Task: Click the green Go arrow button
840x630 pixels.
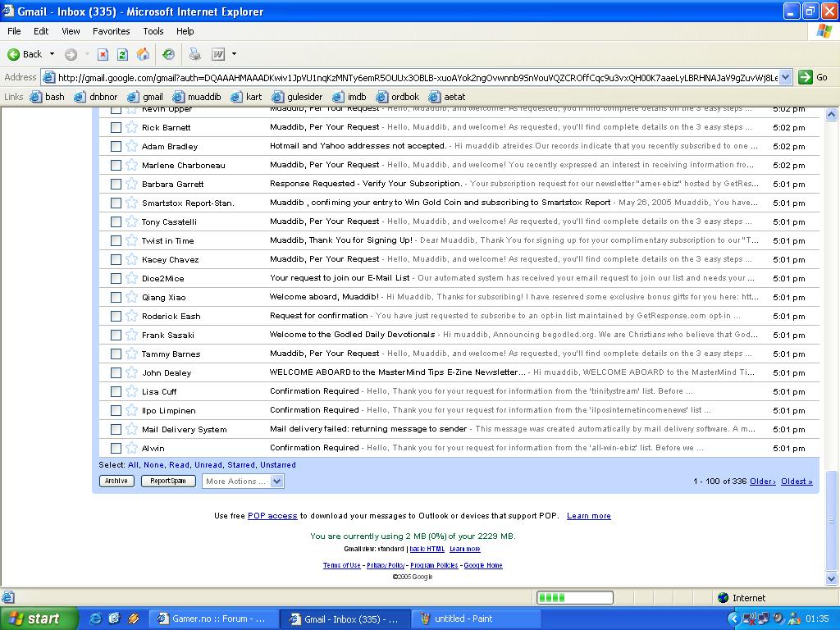Action: (806, 77)
